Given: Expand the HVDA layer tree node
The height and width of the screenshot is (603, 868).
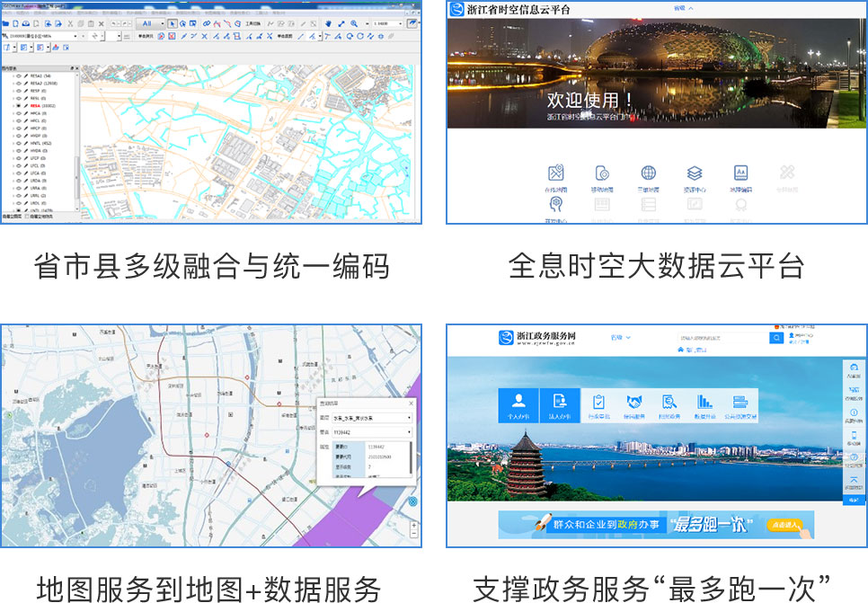Looking at the screenshot, I should click(13, 151).
